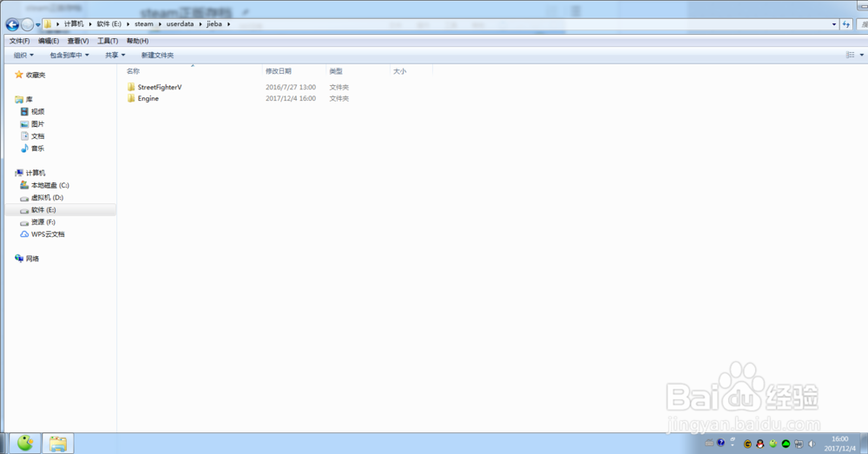Open 本地磁盘 (C:) drive
868x454 pixels.
49,186
